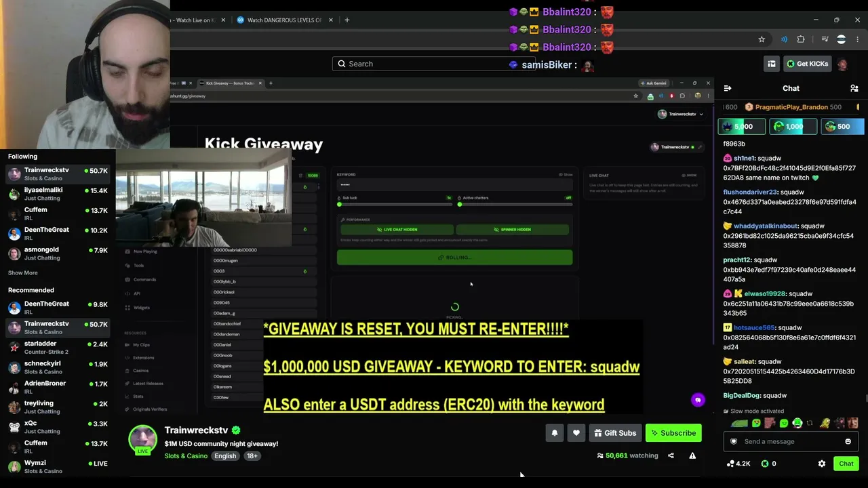The height and width of the screenshot is (488, 868).
Task: Click the Send a message input
Action: coord(790,441)
